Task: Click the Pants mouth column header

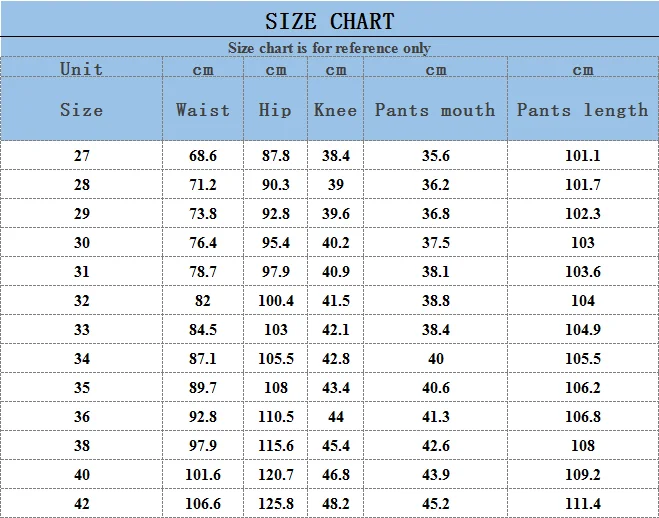Action: pyautogui.click(x=435, y=110)
